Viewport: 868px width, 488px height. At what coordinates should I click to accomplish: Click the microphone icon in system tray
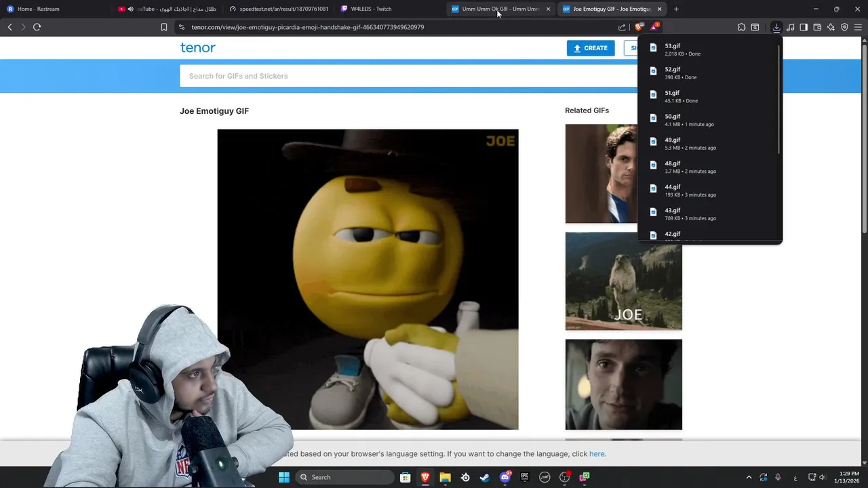click(778, 477)
